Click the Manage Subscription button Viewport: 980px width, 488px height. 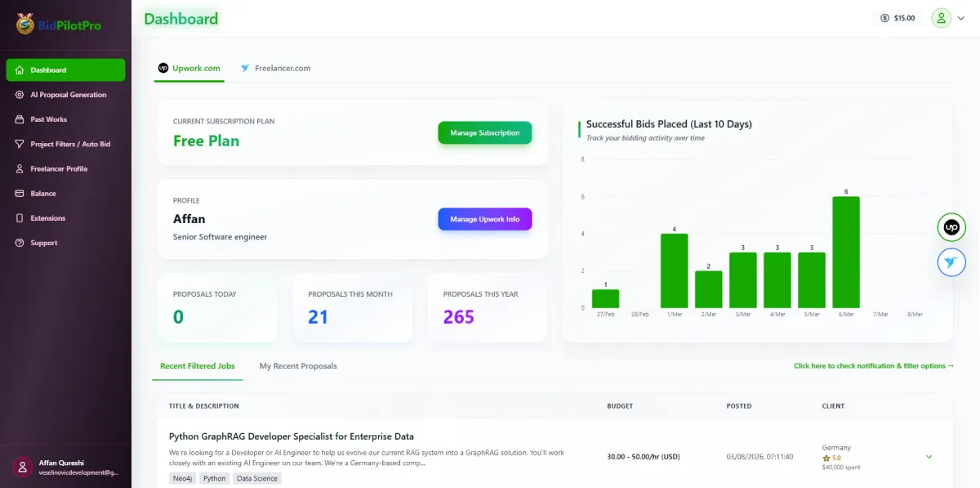click(484, 132)
